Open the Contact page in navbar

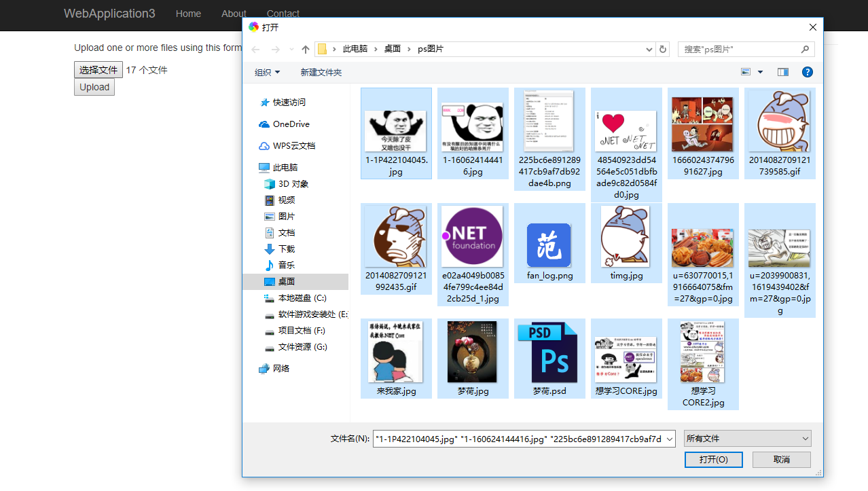point(283,14)
